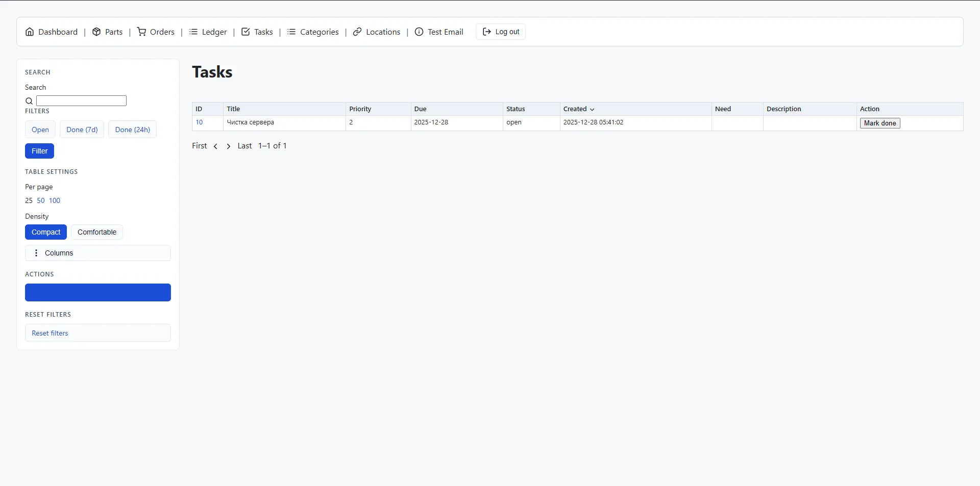Set per page to 25
980x486 pixels.
(x=29, y=200)
